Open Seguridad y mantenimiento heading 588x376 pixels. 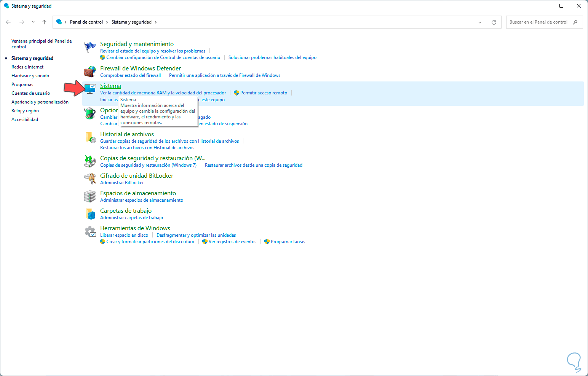point(137,44)
